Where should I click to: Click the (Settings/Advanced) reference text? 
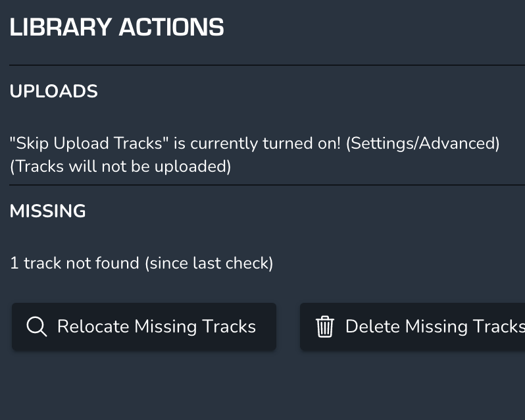pyautogui.click(x=422, y=143)
